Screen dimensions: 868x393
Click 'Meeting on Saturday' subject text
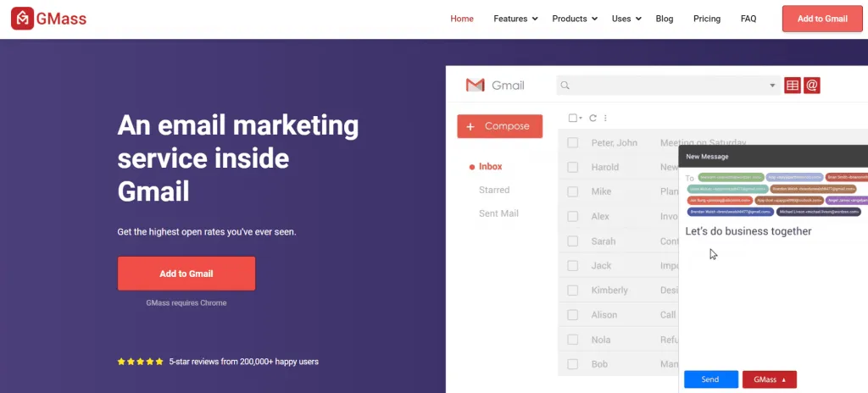click(x=703, y=143)
